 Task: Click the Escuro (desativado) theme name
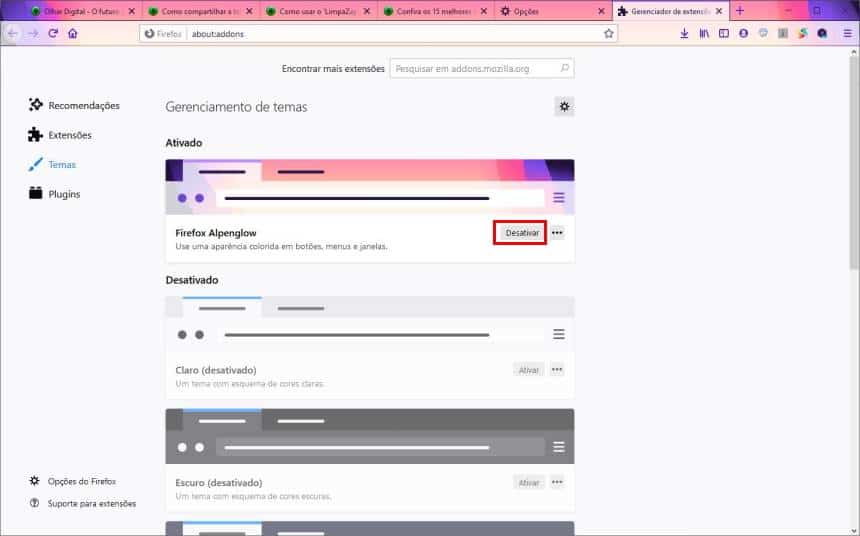click(218, 482)
